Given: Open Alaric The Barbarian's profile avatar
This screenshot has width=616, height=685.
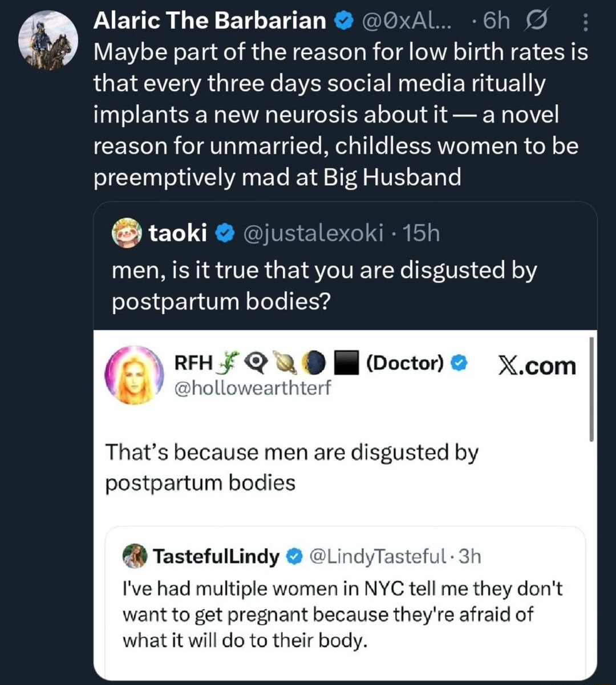Looking at the screenshot, I should tap(48, 41).
